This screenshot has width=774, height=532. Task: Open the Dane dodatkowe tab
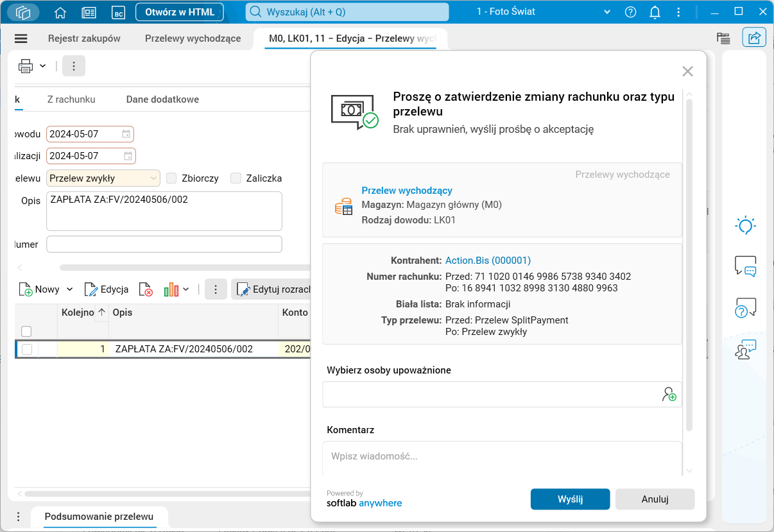click(x=162, y=99)
